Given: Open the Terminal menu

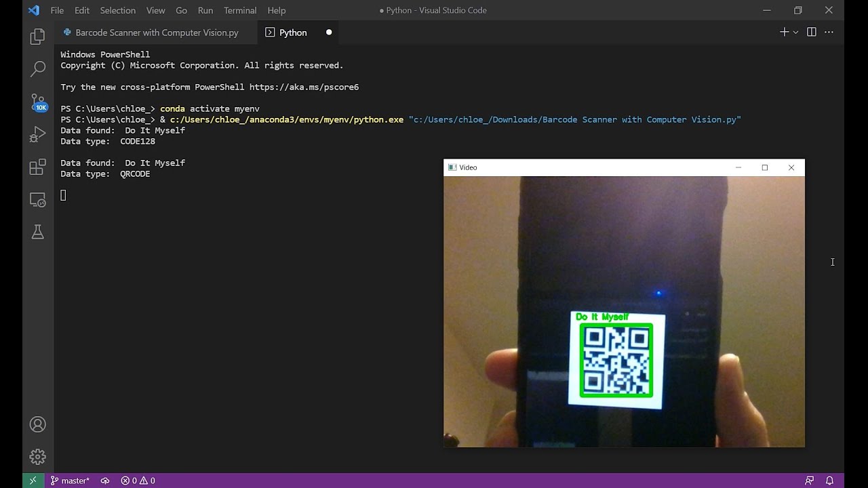Looking at the screenshot, I should pos(240,10).
